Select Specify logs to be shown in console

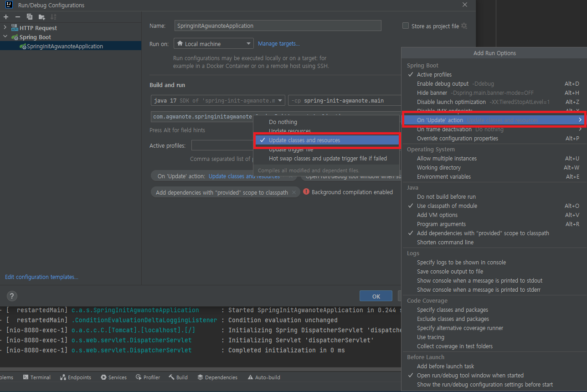tap(494, 262)
